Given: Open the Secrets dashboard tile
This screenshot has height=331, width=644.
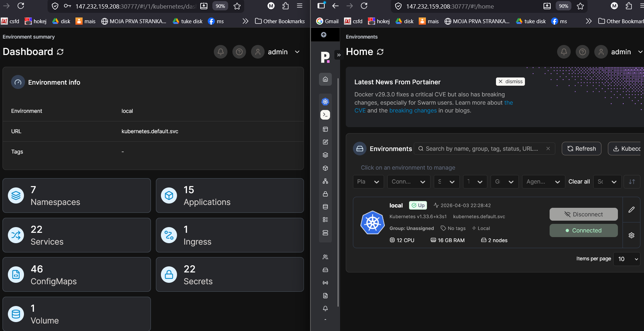Looking at the screenshot, I should pos(230,275).
